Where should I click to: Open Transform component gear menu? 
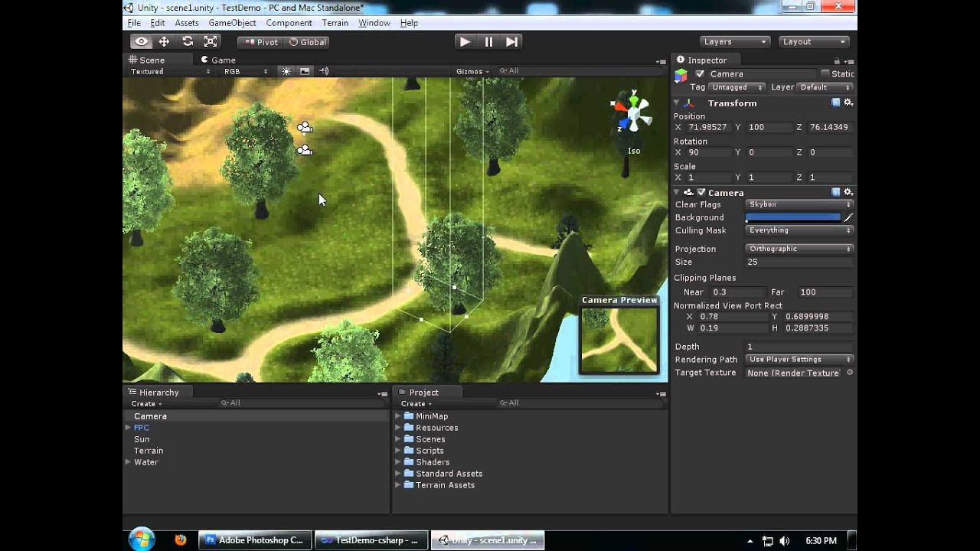848,103
